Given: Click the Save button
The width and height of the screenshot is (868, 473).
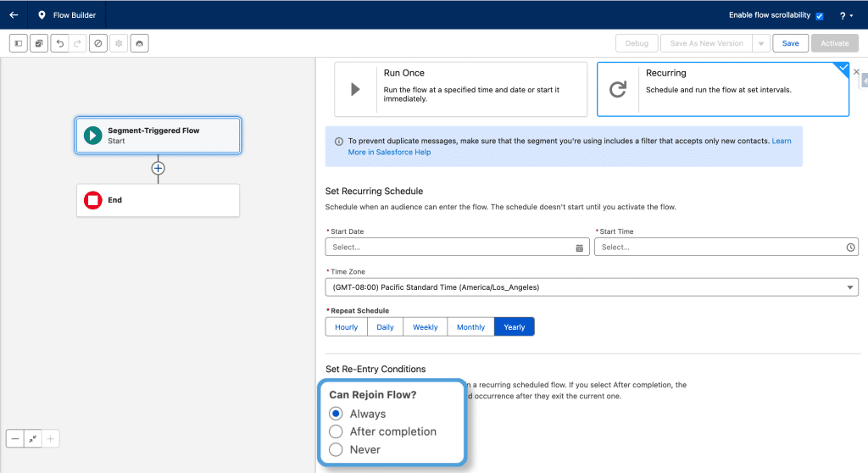Looking at the screenshot, I should point(790,43).
